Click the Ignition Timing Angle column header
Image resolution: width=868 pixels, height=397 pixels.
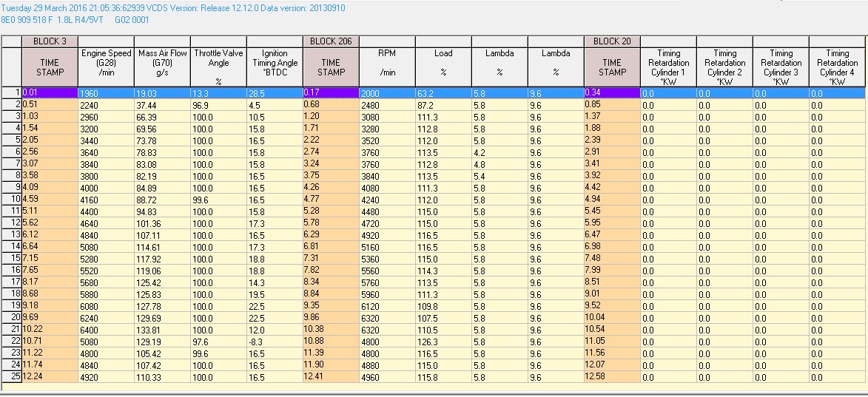[x=275, y=67]
